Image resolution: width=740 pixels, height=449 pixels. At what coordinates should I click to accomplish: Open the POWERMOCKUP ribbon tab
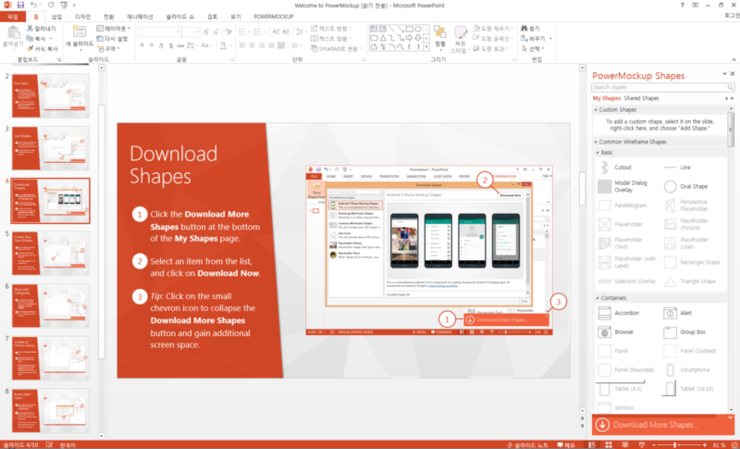273,17
